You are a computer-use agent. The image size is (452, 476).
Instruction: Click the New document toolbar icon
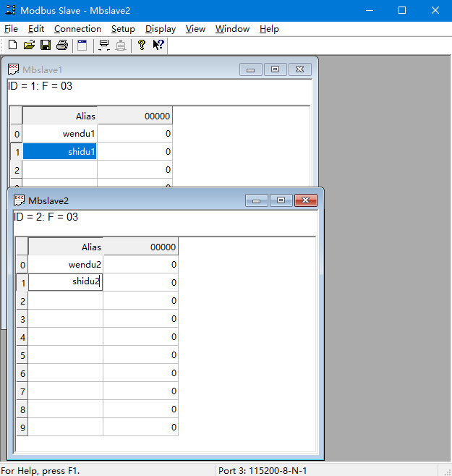[x=12, y=45]
